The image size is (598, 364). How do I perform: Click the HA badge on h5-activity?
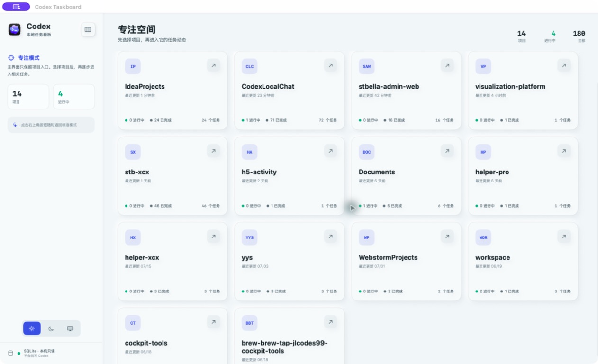pyautogui.click(x=250, y=152)
